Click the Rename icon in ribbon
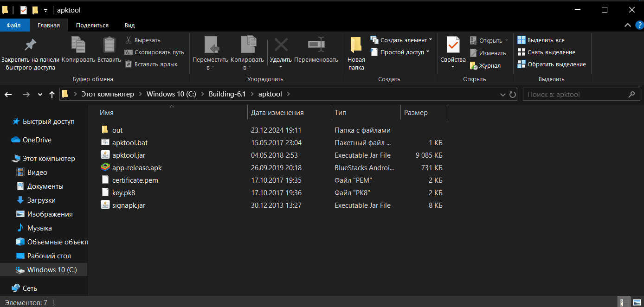The height and width of the screenshot is (307, 644). coord(316,45)
